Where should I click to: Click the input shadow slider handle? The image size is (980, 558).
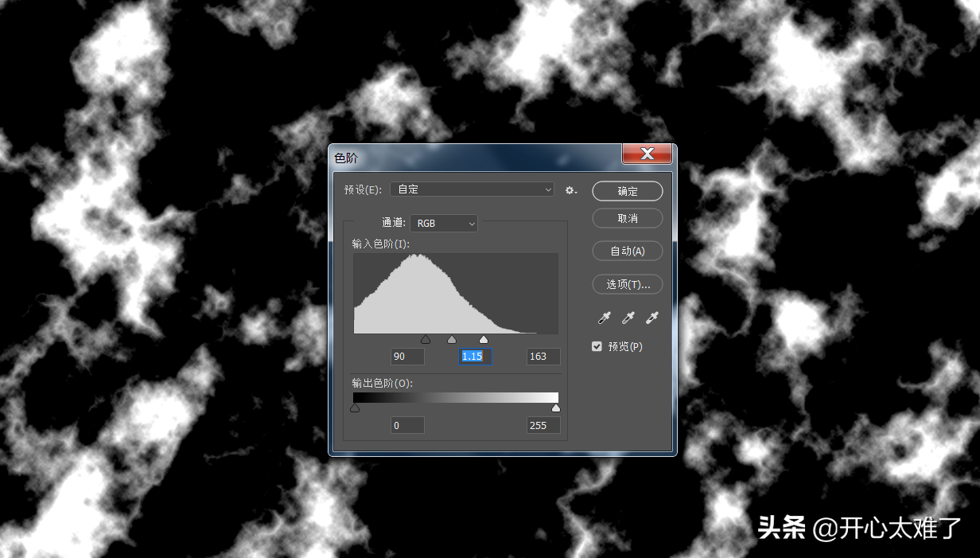coord(426,340)
